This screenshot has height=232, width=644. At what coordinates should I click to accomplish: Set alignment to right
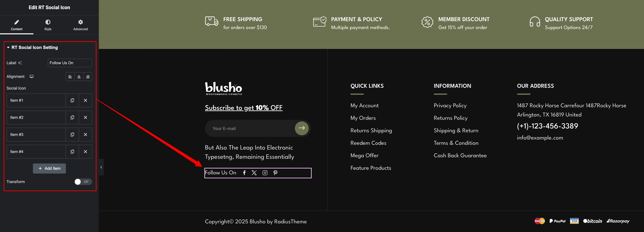[88, 77]
